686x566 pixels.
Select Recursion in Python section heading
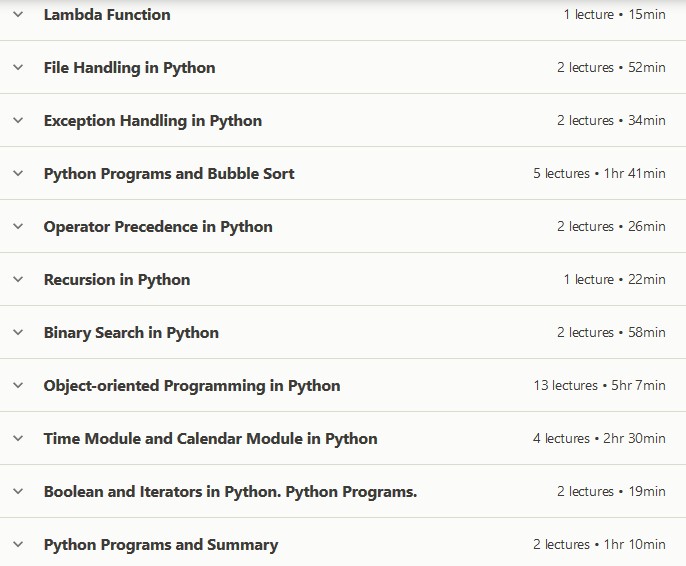pos(116,280)
